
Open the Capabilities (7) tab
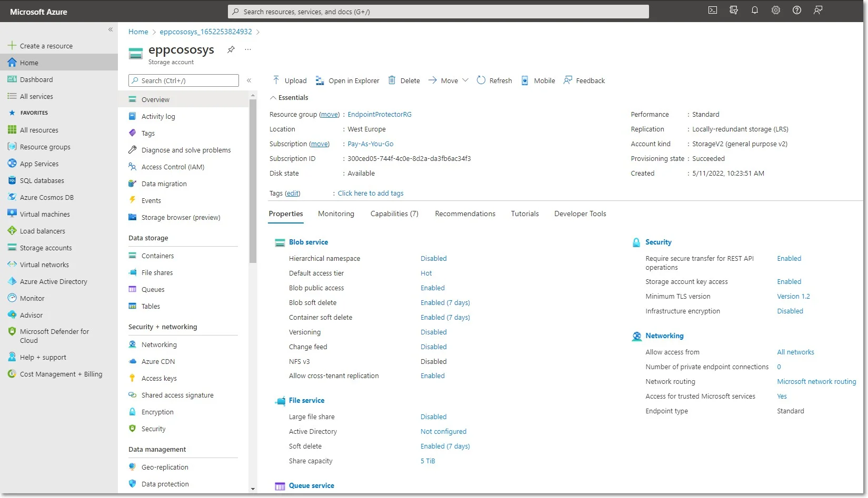(394, 214)
